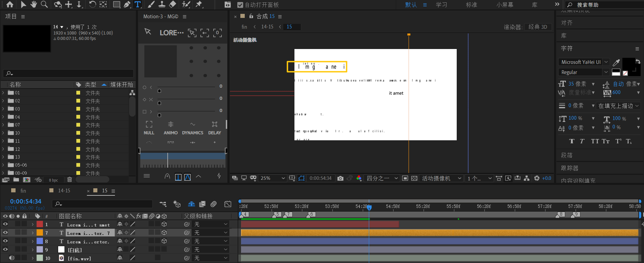Open 活动摄像机 camera view dropdown
Screen dimensions: 644x263
coord(442,178)
